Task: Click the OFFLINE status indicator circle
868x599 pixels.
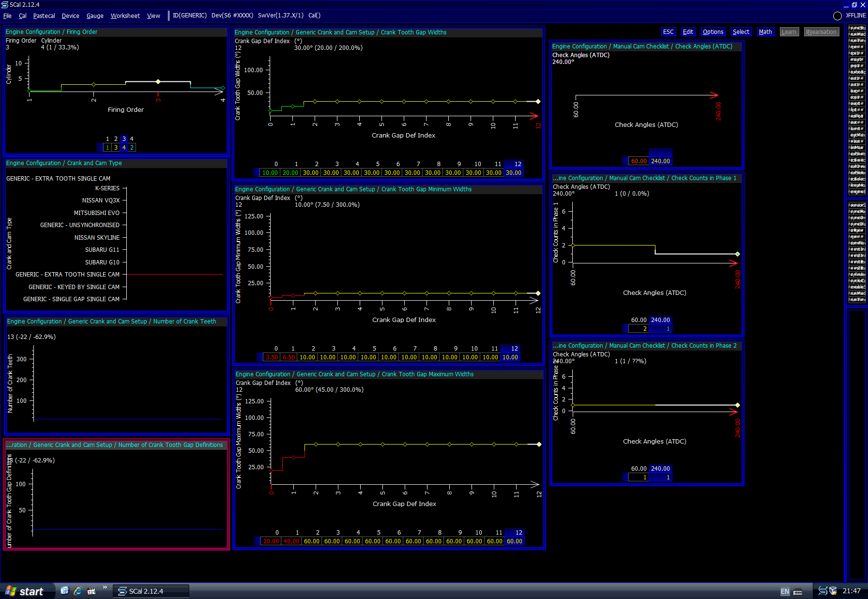Action: [837, 16]
